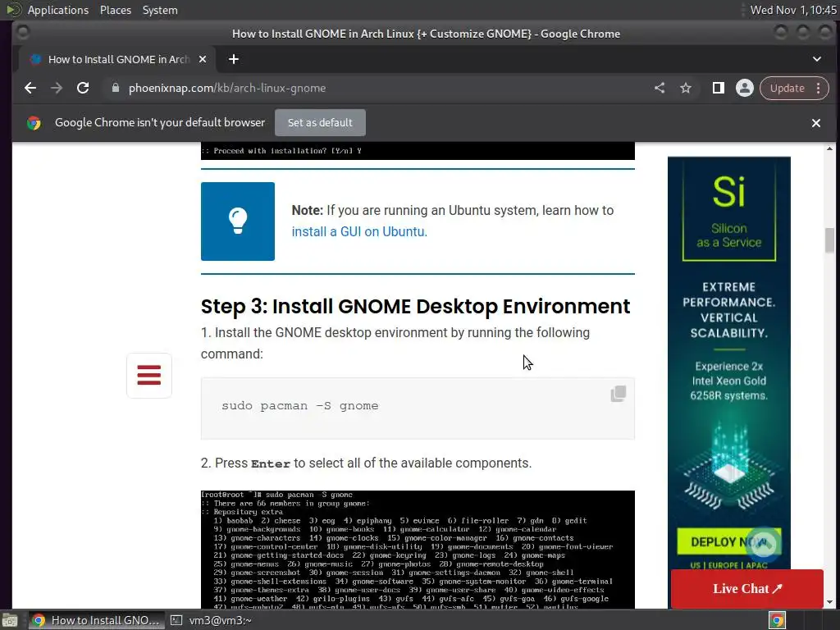Click the terminal screenshot of gnome packages
The width and height of the screenshot is (840, 630).
pos(418,550)
